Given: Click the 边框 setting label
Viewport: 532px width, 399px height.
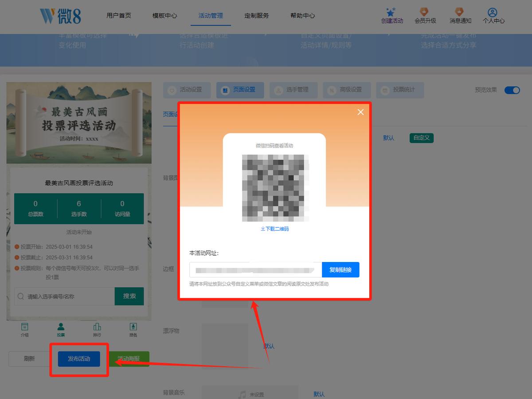Looking at the screenshot, I should point(168,269).
